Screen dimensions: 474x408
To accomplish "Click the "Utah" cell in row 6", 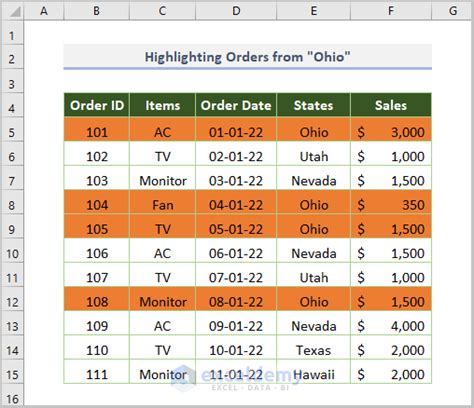I will [314, 154].
